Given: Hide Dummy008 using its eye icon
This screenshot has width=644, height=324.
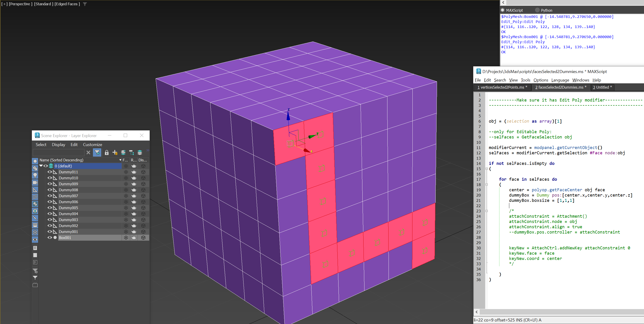Looking at the screenshot, I should click(50, 190).
